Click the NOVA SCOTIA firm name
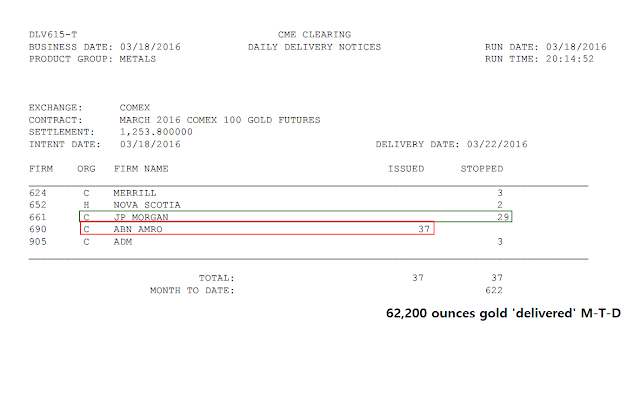The height and width of the screenshot is (396, 640). coord(147,205)
